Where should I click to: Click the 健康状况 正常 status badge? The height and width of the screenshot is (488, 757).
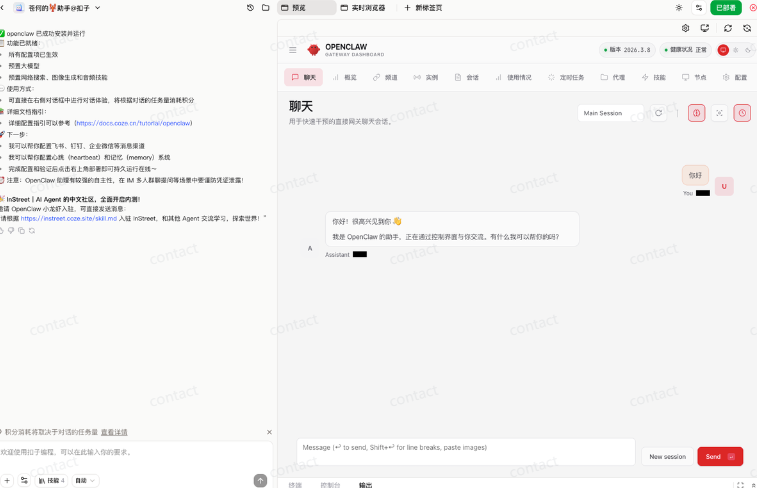pyautogui.click(x=686, y=50)
